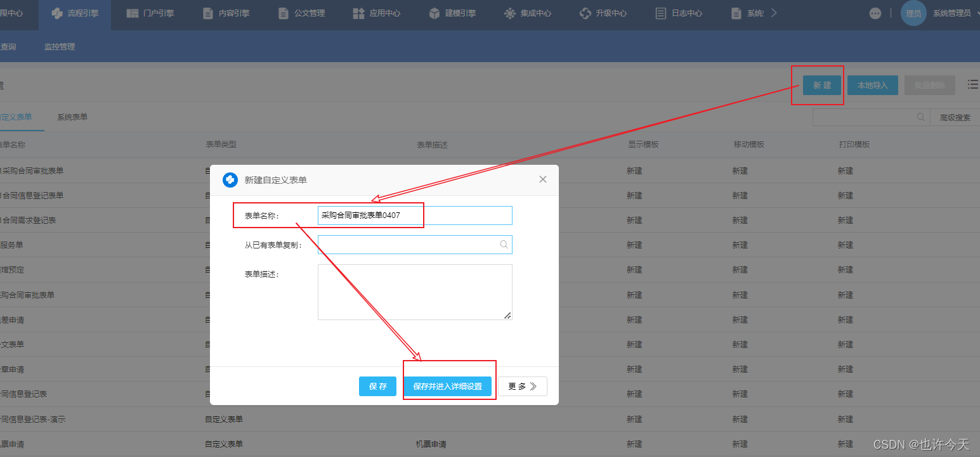Click the 新建 button in toolbar
Screen dimensions: 980x457
point(822,85)
